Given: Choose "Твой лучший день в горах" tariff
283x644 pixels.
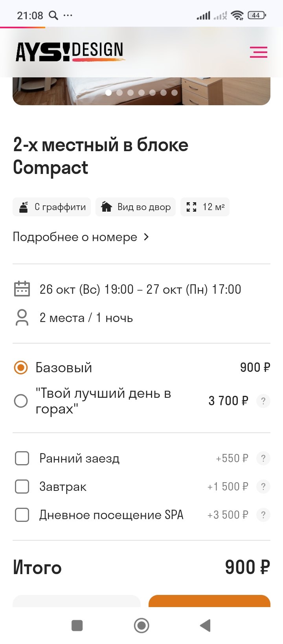Looking at the screenshot, I should pyautogui.click(x=21, y=401).
